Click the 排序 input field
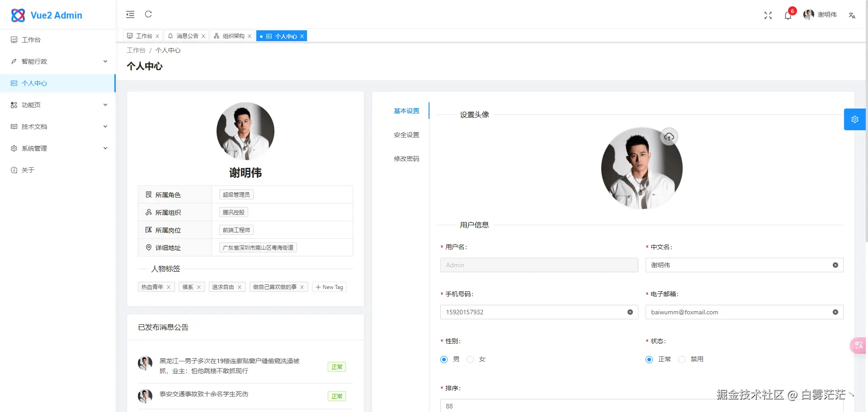This screenshot has width=868, height=412. [642, 405]
